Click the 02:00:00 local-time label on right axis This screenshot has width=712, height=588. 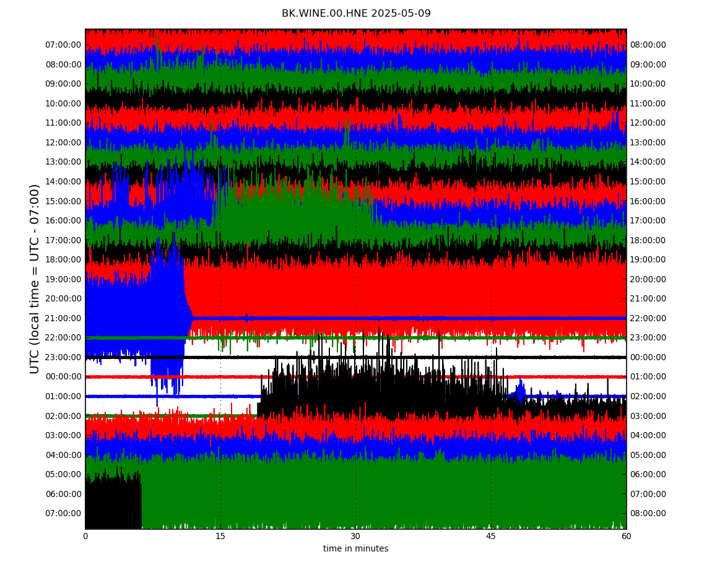[x=648, y=396]
